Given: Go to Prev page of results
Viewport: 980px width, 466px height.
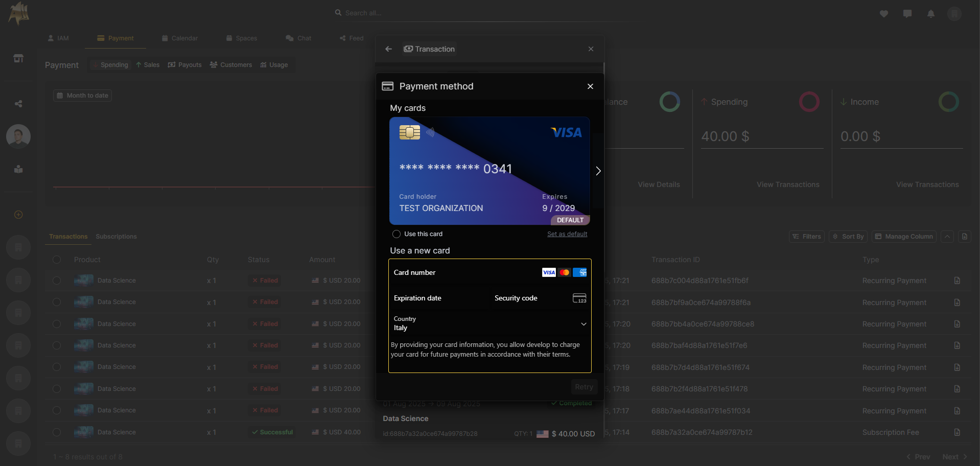Looking at the screenshot, I should (x=918, y=457).
